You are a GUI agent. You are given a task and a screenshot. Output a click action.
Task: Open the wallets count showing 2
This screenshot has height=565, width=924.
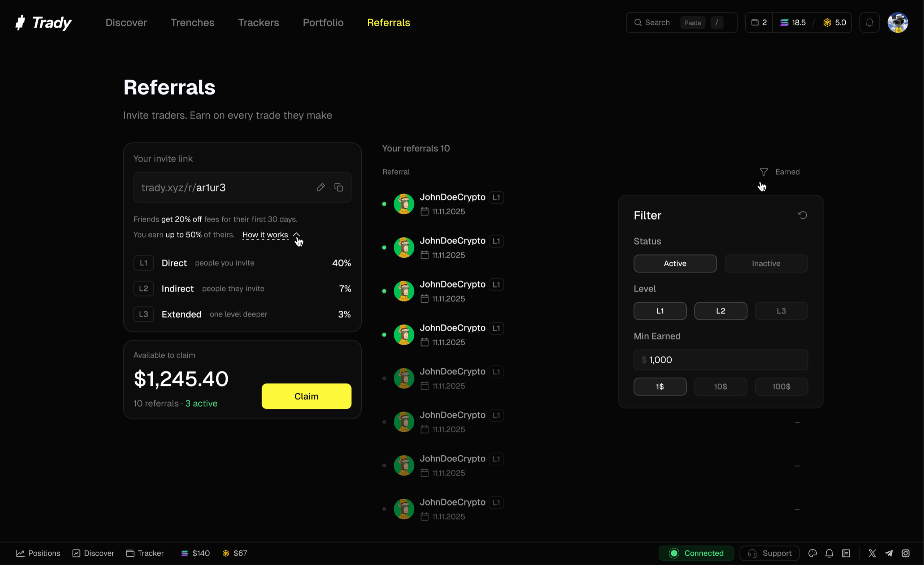[x=759, y=22]
